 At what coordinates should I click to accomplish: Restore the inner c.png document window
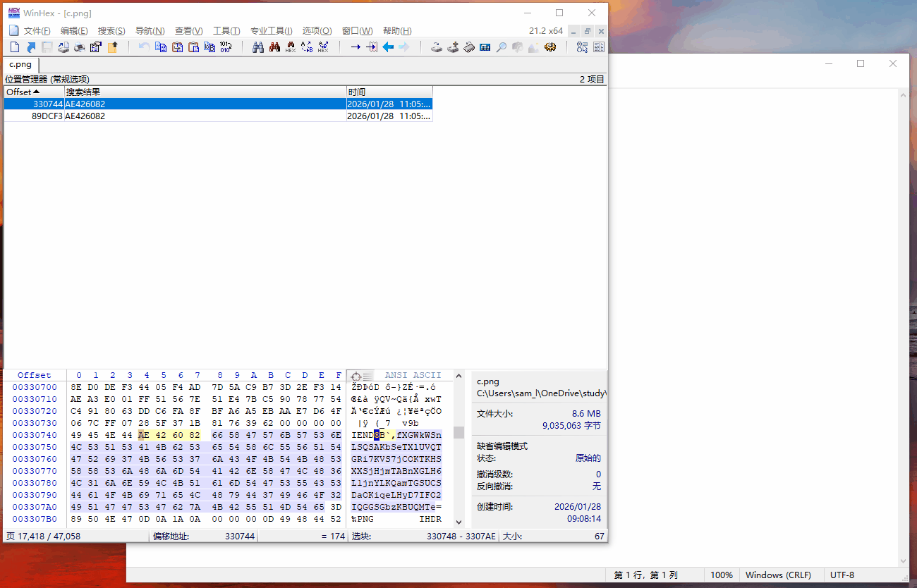pos(588,31)
